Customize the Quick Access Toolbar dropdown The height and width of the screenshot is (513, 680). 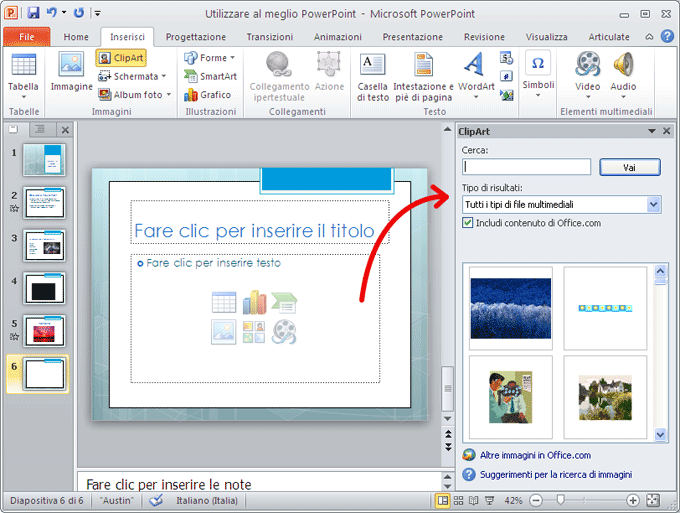click(x=98, y=13)
